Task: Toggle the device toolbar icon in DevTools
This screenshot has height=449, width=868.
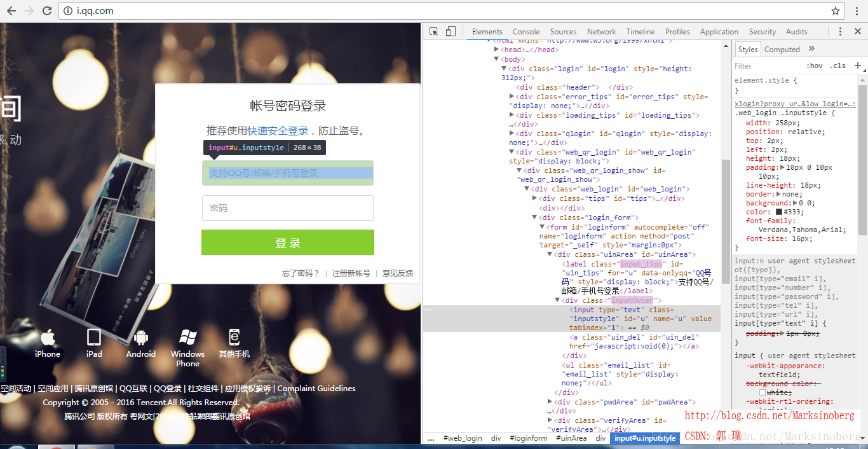Action: 451,31
